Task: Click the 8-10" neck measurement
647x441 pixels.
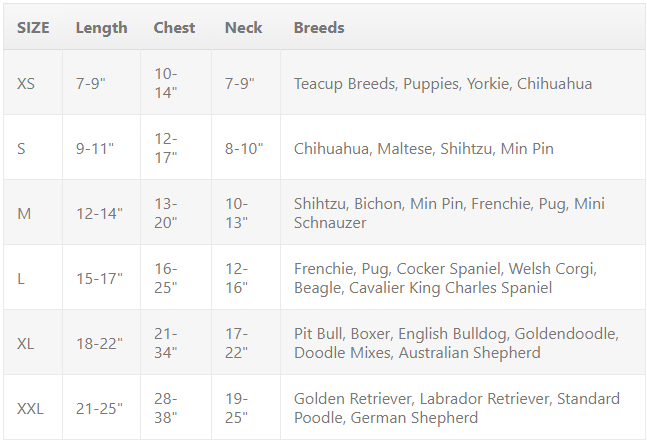Action: point(243,149)
